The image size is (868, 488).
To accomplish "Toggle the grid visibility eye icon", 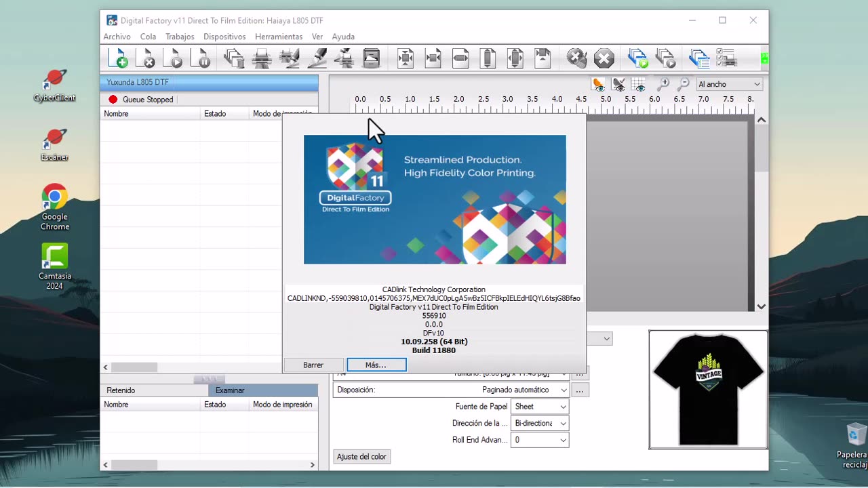I will coord(638,84).
